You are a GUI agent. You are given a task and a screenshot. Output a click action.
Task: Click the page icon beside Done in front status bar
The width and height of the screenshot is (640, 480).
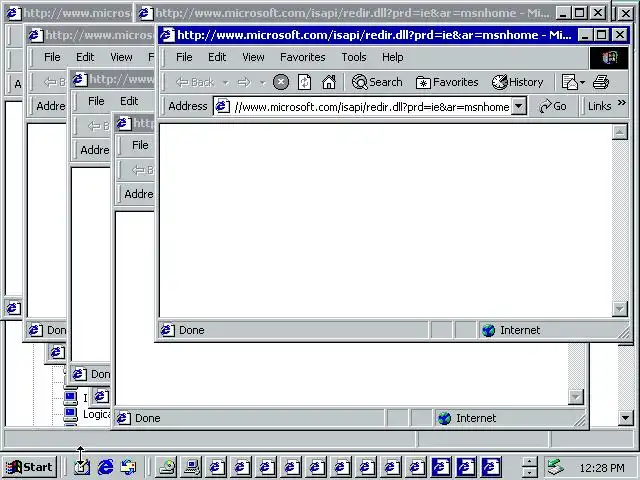pos(167,330)
